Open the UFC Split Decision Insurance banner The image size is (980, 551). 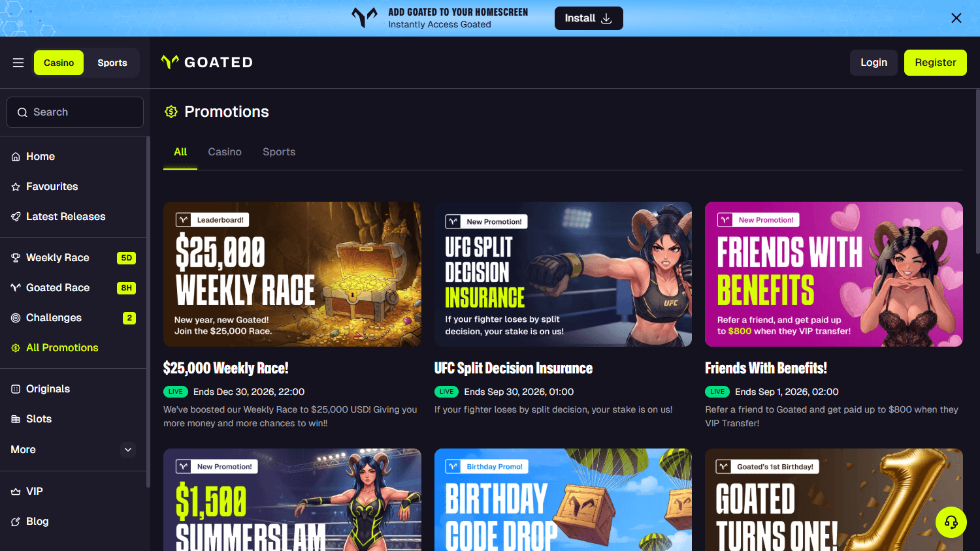pos(563,274)
